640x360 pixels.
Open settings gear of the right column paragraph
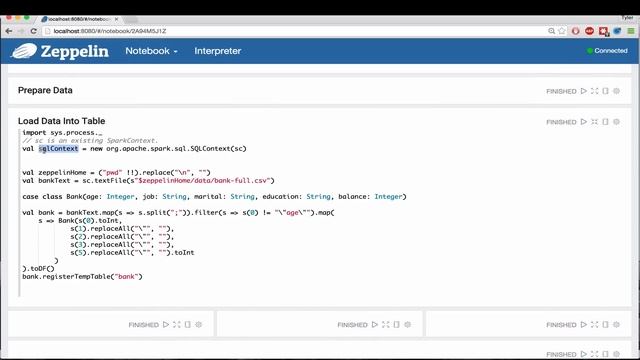pos(616,324)
